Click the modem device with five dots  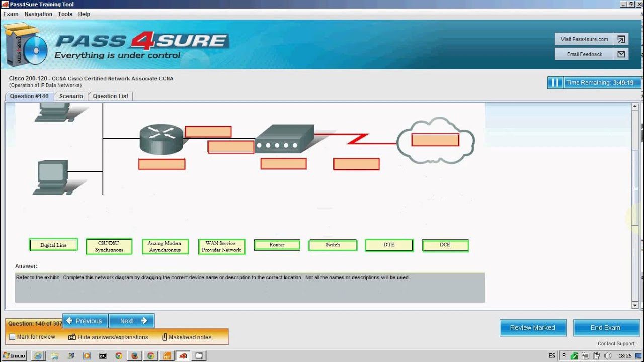(x=284, y=139)
